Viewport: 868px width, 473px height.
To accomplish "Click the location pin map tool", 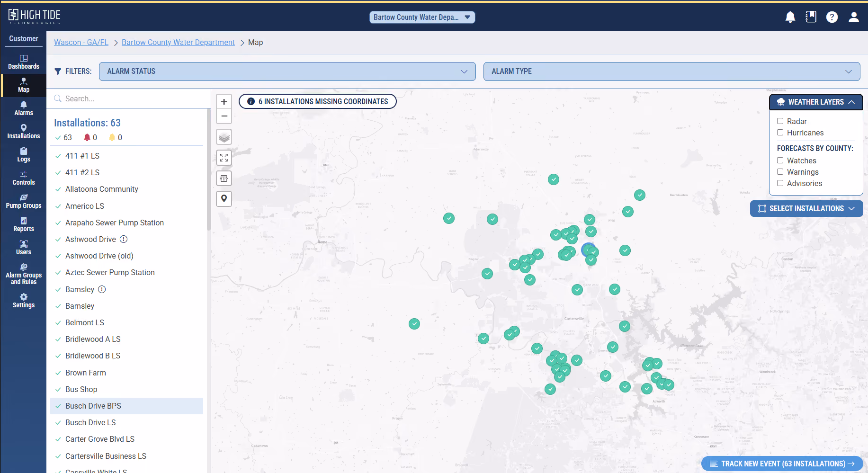I will tap(224, 199).
